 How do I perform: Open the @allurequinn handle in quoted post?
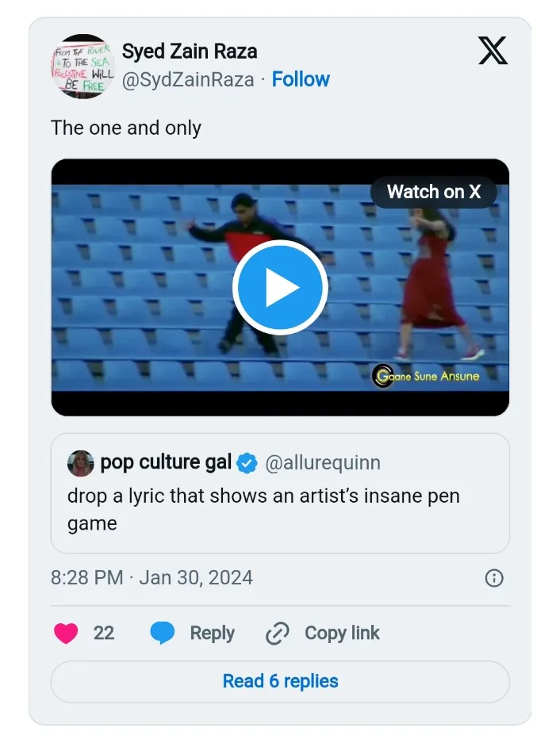(x=322, y=463)
